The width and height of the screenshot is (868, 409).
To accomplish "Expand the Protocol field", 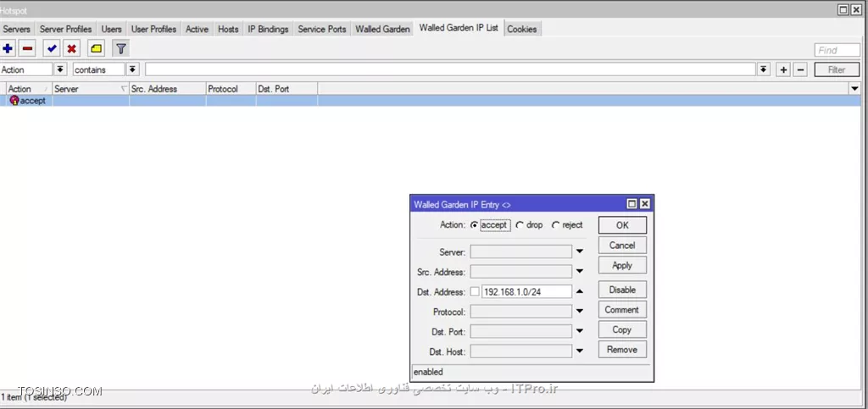I will coord(580,311).
